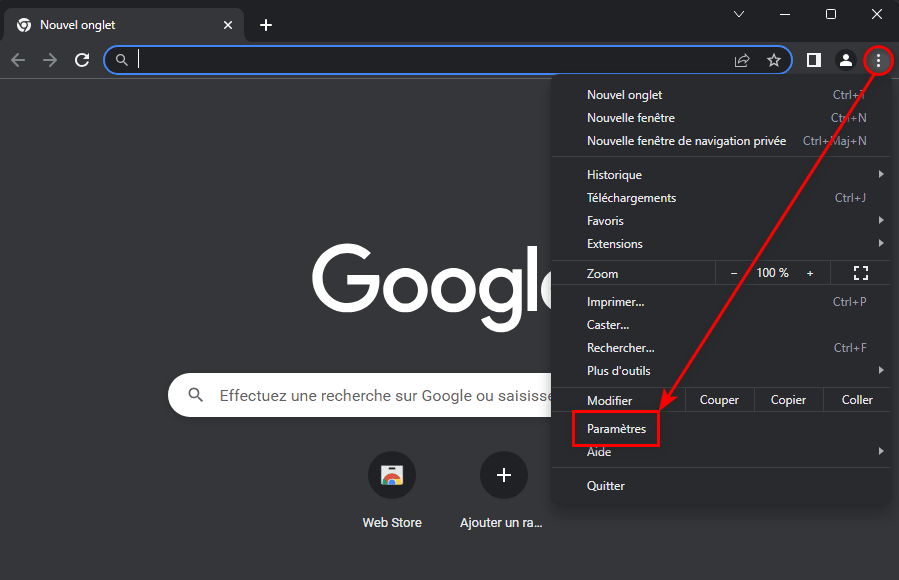Increase zoom with the plus button
This screenshot has height=580, width=899.
coord(810,273)
